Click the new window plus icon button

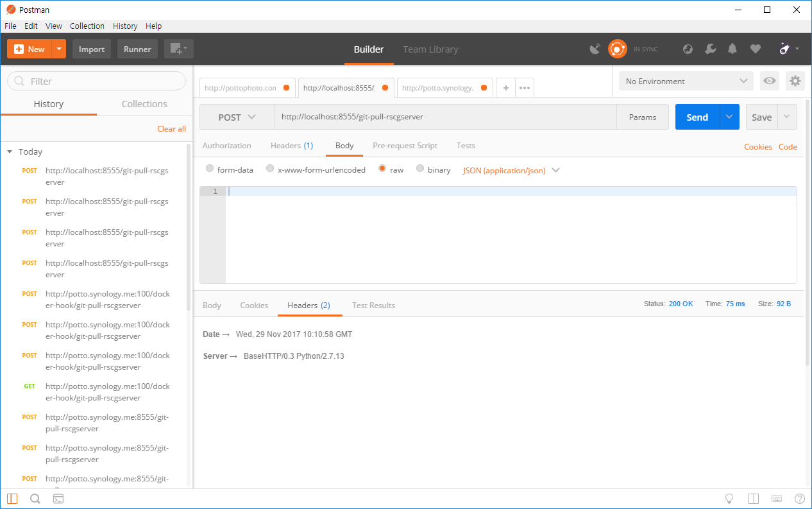click(x=178, y=49)
